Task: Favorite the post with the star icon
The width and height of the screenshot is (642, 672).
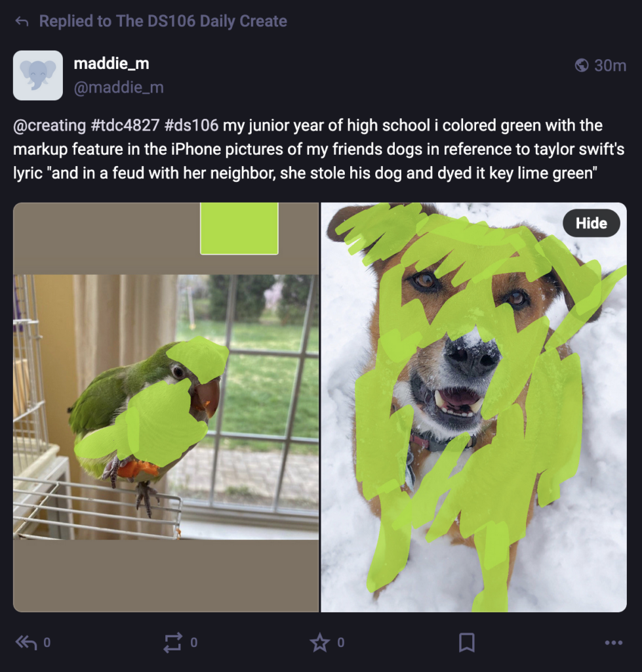Action: pyautogui.click(x=319, y=642)
